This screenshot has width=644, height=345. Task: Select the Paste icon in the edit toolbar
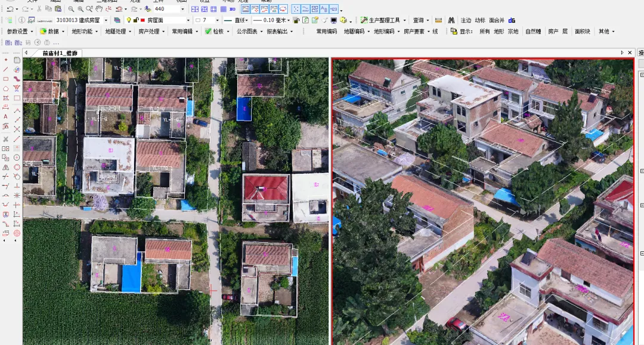click(x=58, y=8)
